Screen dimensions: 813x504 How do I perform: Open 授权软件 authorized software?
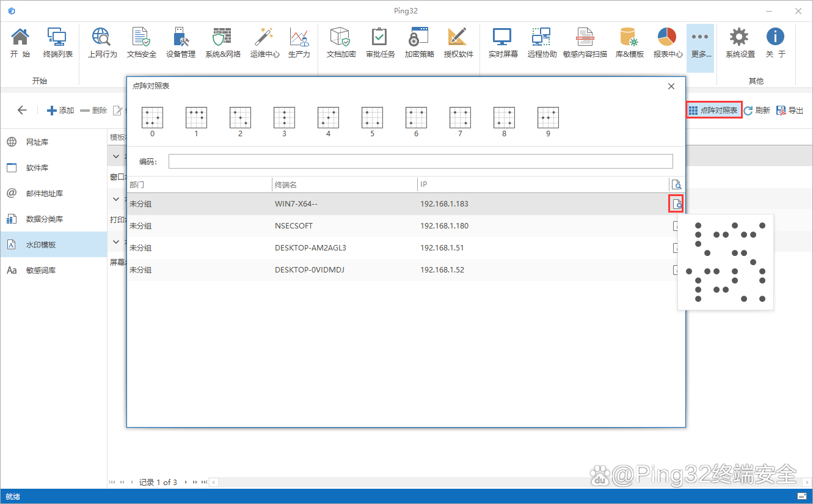click(x=458, y=43)
